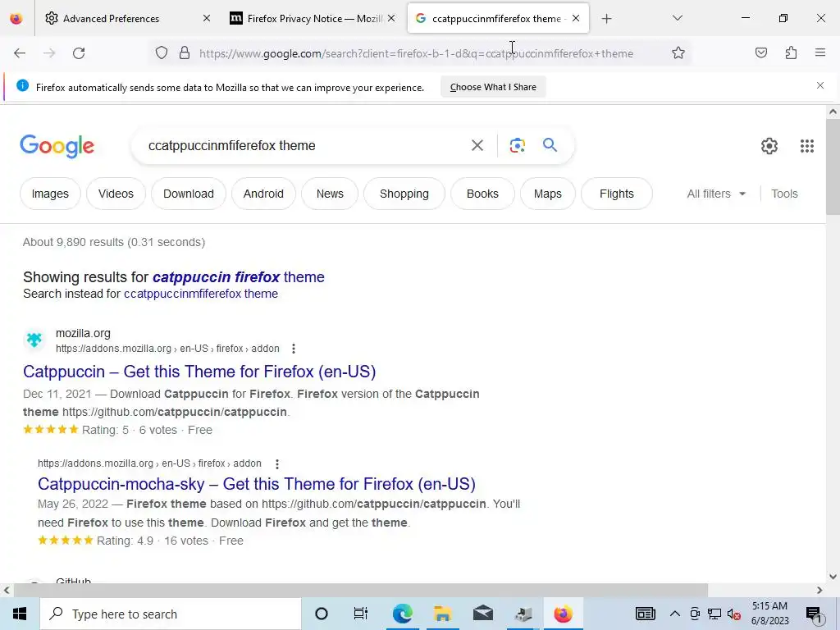
Task: Close the Advanced Preferences tab
Action: click(206, 18)
